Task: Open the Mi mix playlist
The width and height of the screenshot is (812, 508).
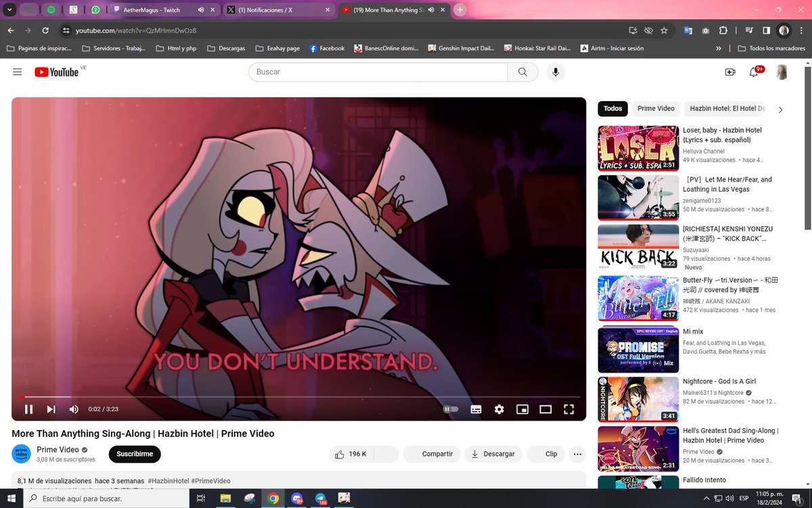Action: click(693, 331)
